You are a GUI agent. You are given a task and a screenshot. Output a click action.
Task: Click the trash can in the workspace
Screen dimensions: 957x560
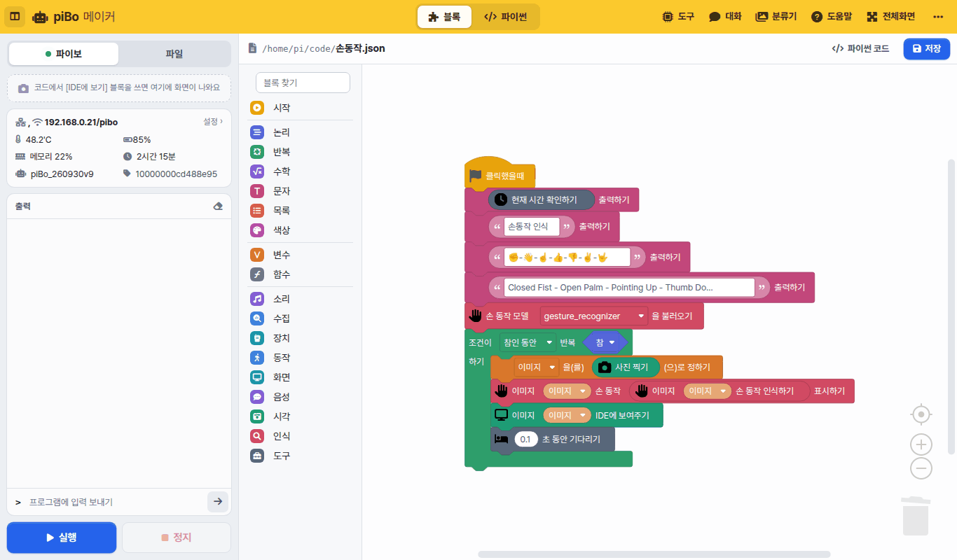916,515
